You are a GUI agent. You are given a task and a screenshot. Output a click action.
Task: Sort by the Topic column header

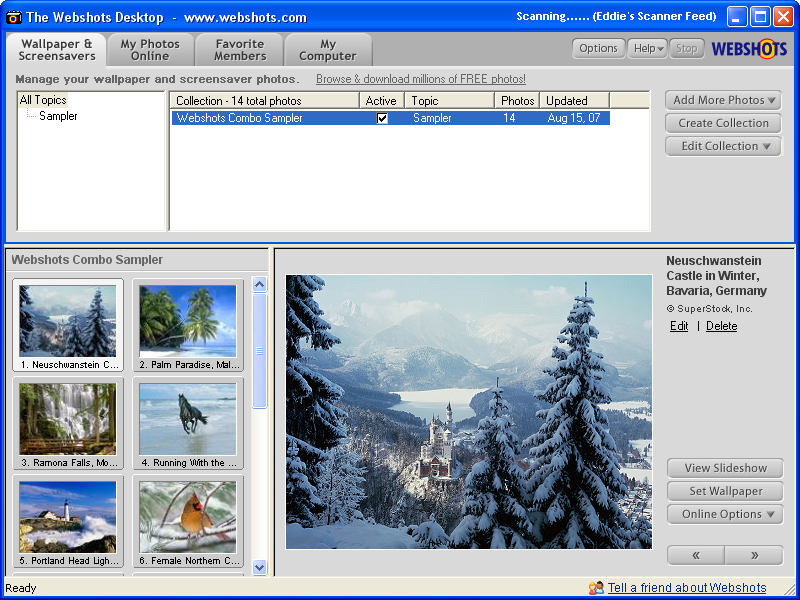click(x=449, y=101)
